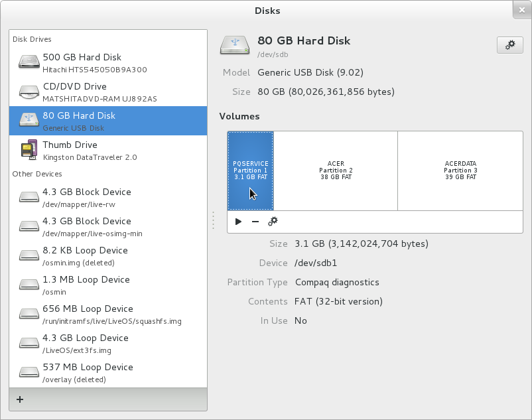Select the squashfs.img loop device path
Viewport: 532px width, 420px height.
112,321
